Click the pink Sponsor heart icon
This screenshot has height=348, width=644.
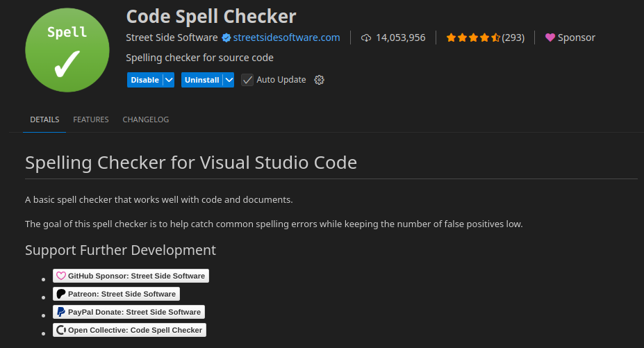550,38
